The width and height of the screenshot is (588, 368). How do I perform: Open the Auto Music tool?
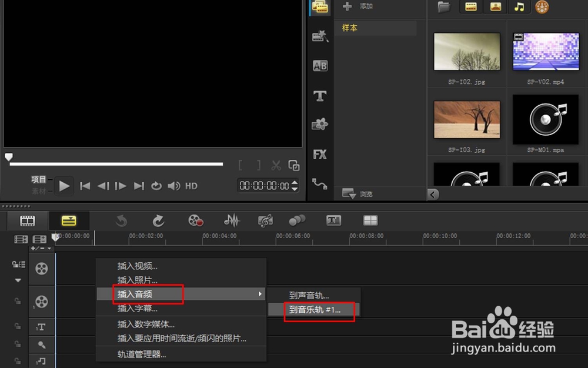click(x=265, y=220)
